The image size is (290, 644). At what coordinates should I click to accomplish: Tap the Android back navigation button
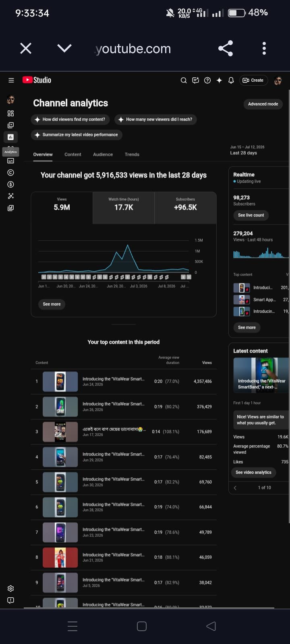point(211,626)
